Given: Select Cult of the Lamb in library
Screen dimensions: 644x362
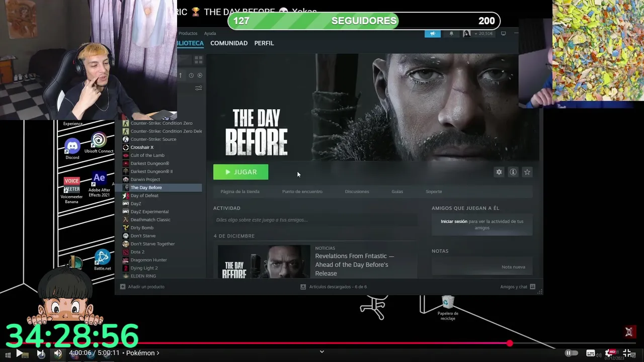Looking at the screenshot, I should pyautogui.click(x=147, y=155).
